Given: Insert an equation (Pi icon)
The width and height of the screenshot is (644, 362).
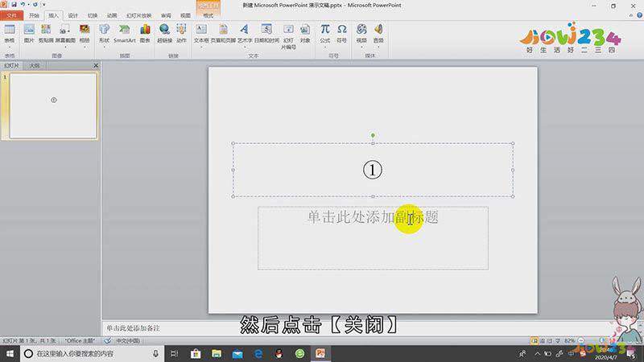Looking at the screenshot, I should tap(325, 34).
